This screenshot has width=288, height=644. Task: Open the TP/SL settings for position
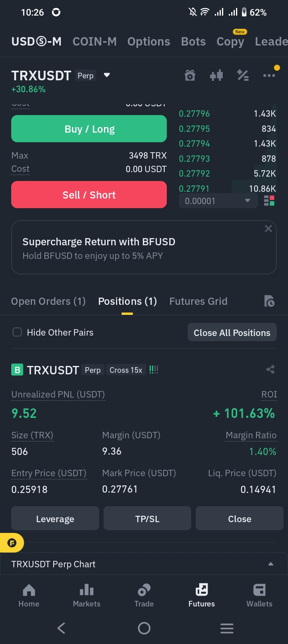tap(147, 519)
